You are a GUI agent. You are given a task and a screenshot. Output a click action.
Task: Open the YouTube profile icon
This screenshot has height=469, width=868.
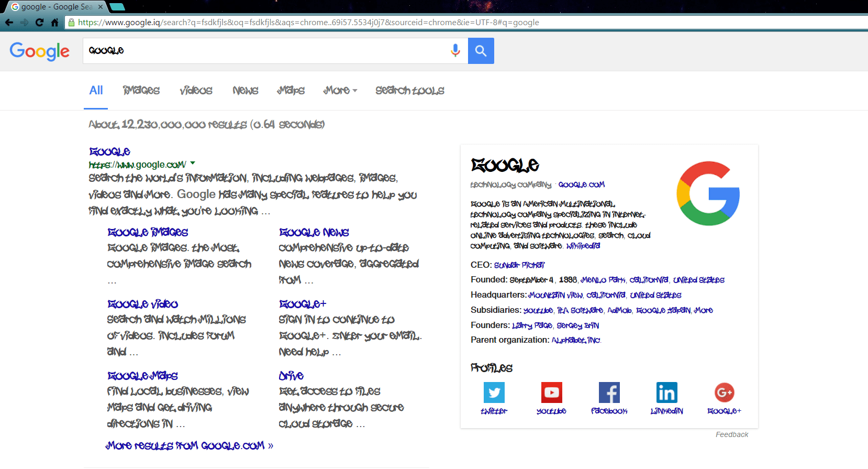[x=552, y=392]
